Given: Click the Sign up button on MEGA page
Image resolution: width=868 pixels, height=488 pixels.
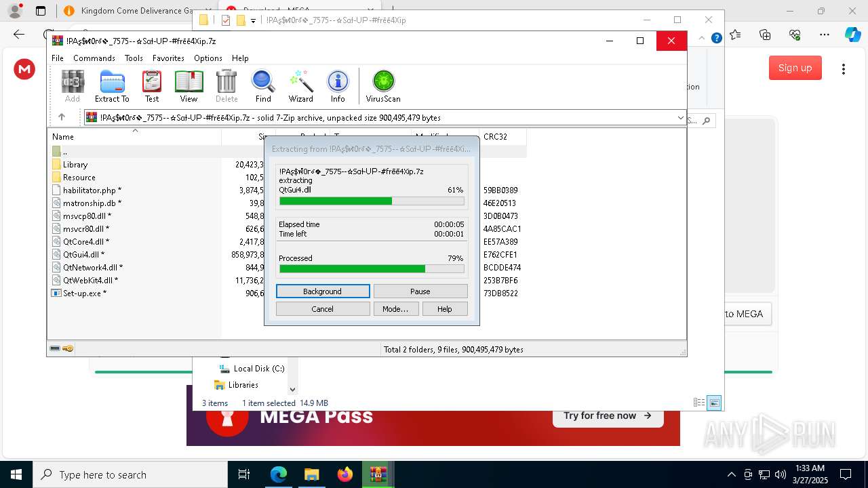Looking at the screenshot, I should pos(795,68).
